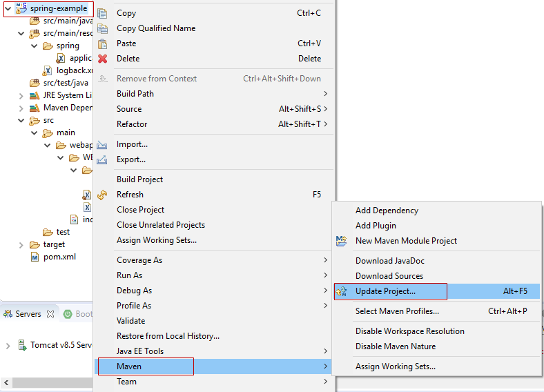Screen dimensions: 544x392
Task: Select Download Sources option
Action: (x=437, y=276)
